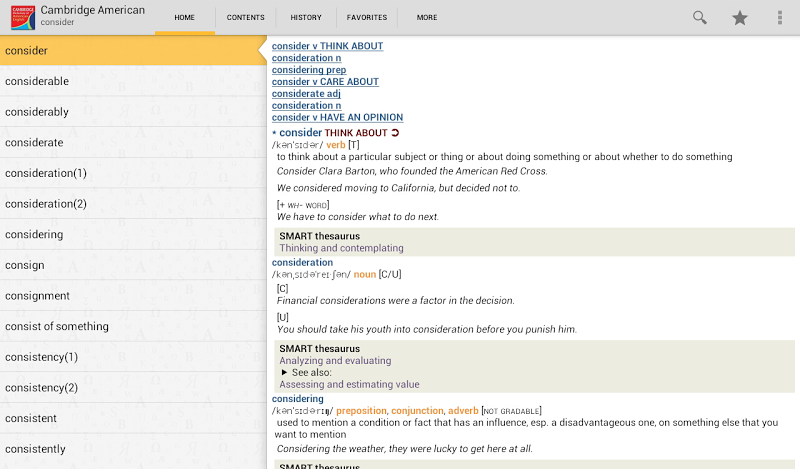Open the search magnifier icon
Image resolution: width=800 pixels, height=469 pixels.
pos(699,17)
